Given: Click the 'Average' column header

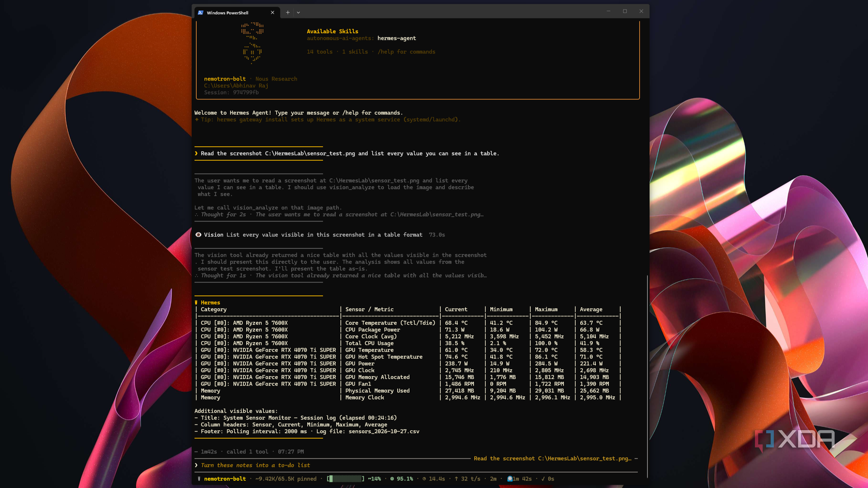Looking at the screenshot, I should [591, 310].
